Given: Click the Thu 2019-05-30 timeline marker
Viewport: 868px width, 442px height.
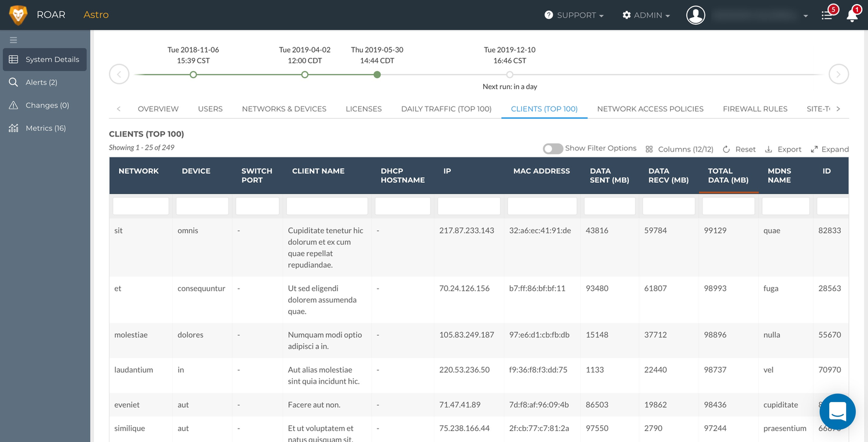Looking at the screenshot, I should click(x=377, y=75).
